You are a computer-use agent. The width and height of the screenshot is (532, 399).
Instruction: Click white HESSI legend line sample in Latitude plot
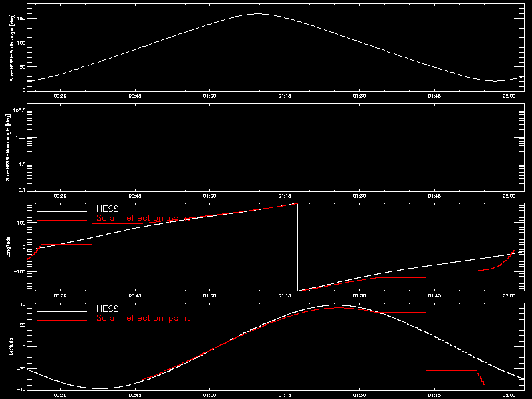(x=62, y=311)
